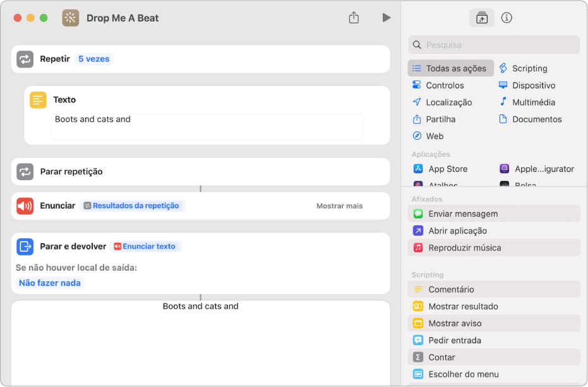This screenshot has width=588, height=387.
Task: Add the Contar action
Action: pyautogui.click(x=493, y=357)
